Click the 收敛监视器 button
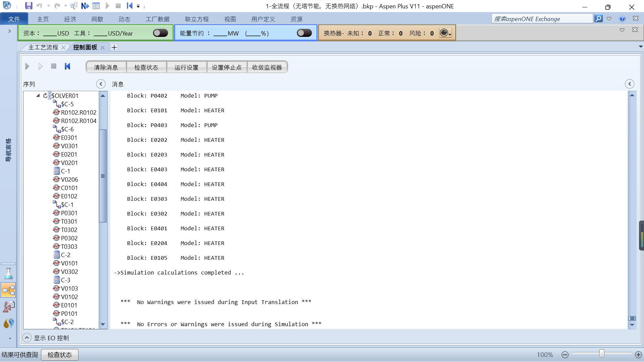Viewport: 644px width, 362px height. 267,67
